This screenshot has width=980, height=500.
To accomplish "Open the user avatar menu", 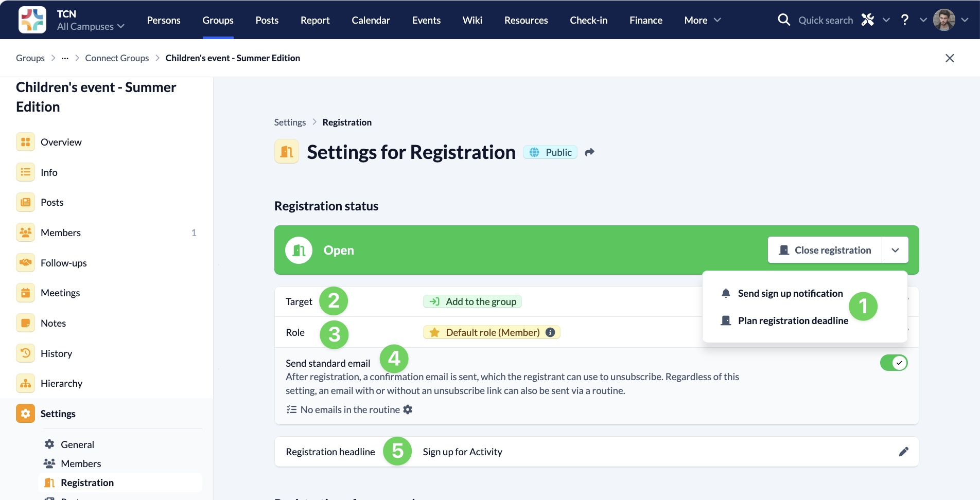I will pyautogui.click(x=944, y=20).
